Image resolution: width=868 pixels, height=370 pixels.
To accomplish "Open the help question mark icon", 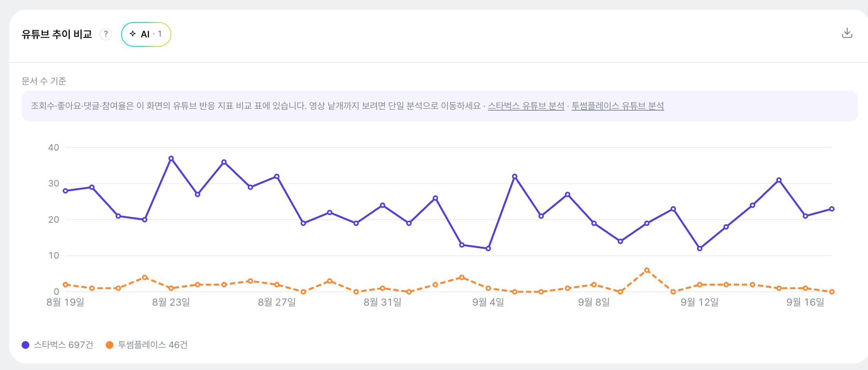I will coord(106,34).
